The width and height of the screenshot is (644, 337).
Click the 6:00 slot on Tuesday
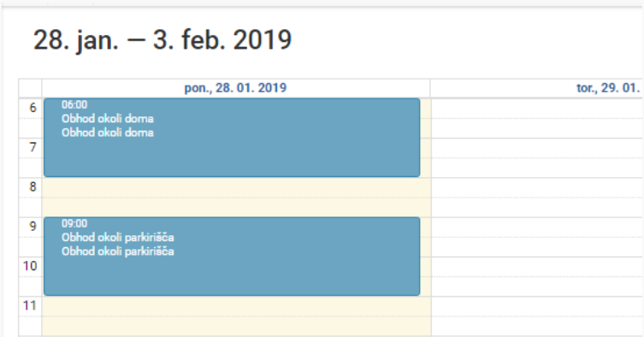pos(537,109)
